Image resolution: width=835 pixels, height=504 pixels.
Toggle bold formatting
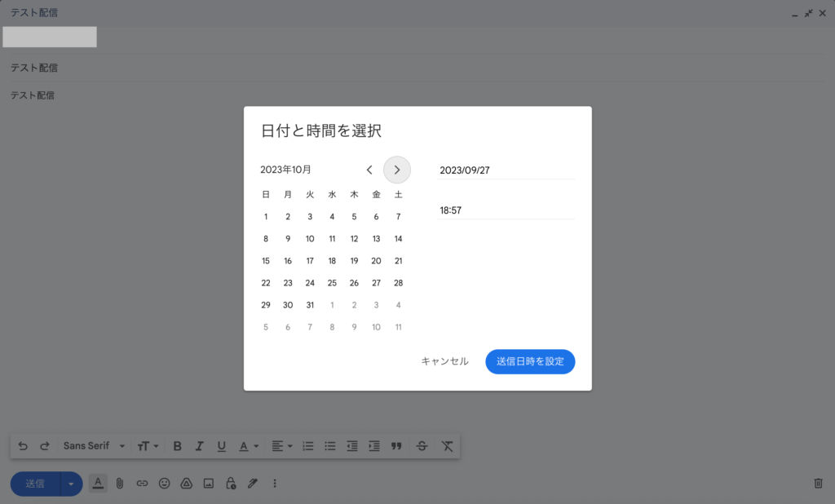pyautogui.click(x=177, y=446)
